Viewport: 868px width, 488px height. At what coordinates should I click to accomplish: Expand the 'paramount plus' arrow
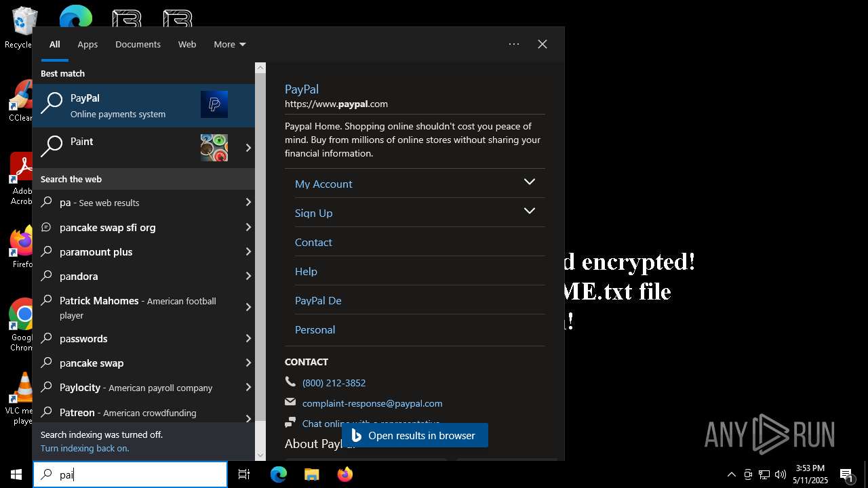[x=248, y=251]
